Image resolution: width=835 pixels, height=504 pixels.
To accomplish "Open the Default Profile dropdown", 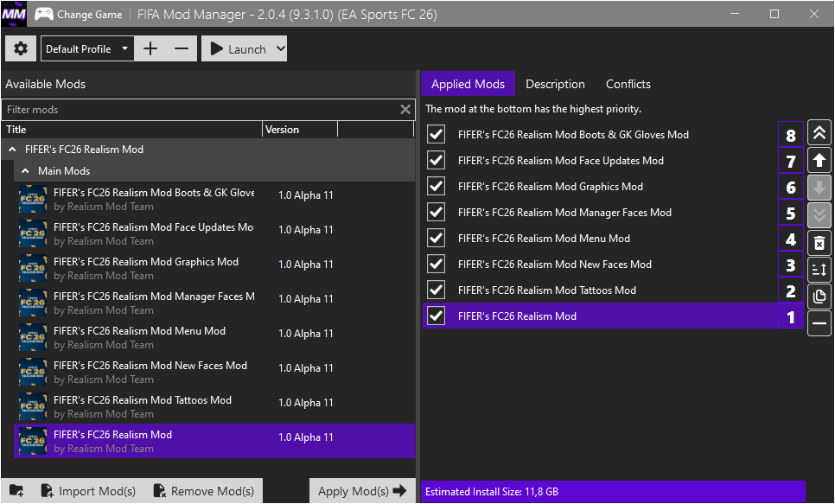I will [x=86, y=49].
